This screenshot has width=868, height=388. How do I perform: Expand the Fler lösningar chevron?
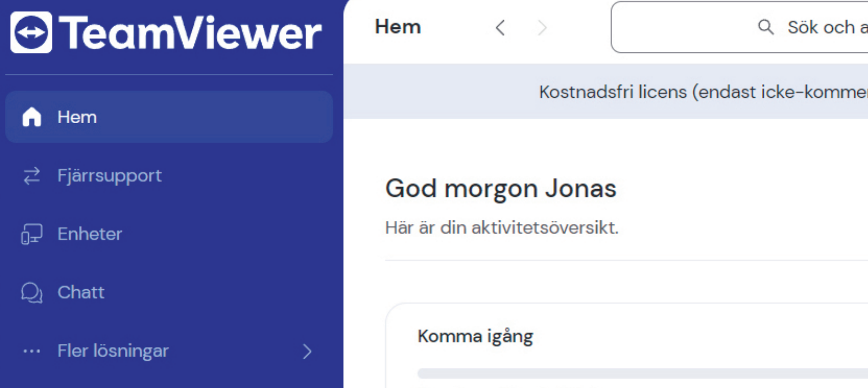307,351
